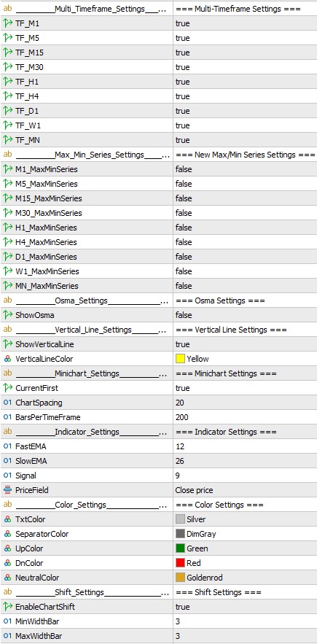Toggle the M15_MaxMinSeries false value
This screenshot has width=317, height=644.
[x=245, y=198]
